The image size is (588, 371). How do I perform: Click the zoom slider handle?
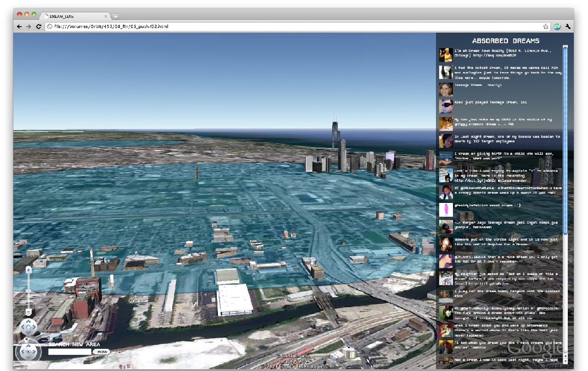(x=28, y=291)
